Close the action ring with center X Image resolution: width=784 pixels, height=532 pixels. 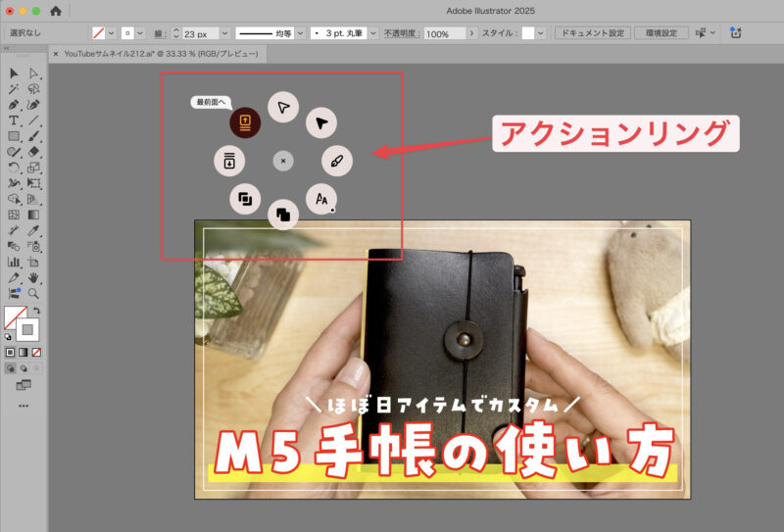[282, 161]
